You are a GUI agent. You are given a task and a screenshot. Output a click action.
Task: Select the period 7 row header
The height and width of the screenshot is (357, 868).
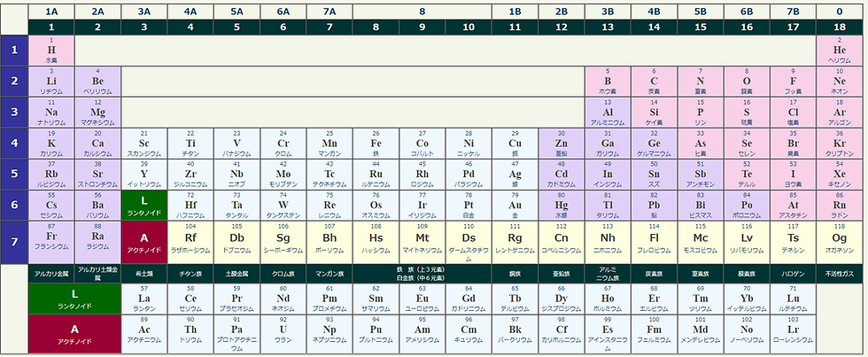(14, 243)
